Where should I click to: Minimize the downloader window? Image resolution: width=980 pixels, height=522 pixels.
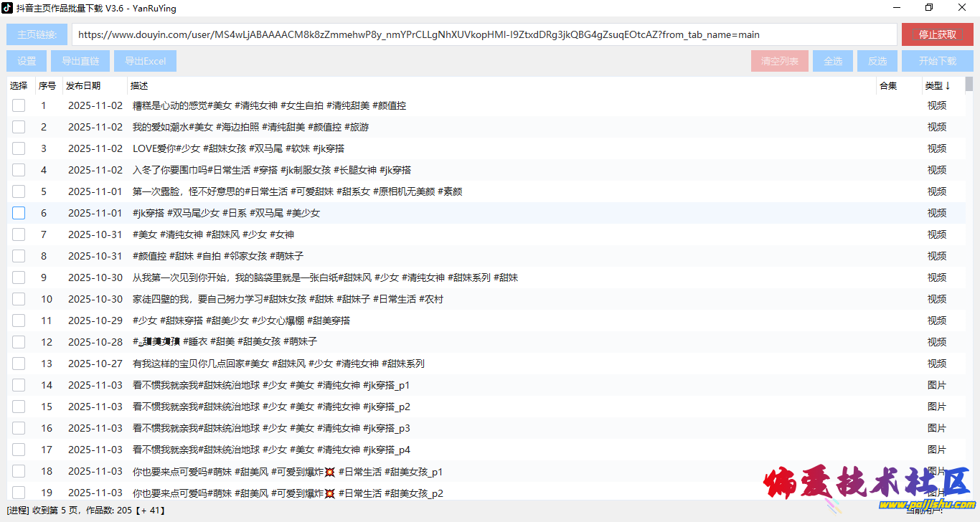(x=897, y=8)
